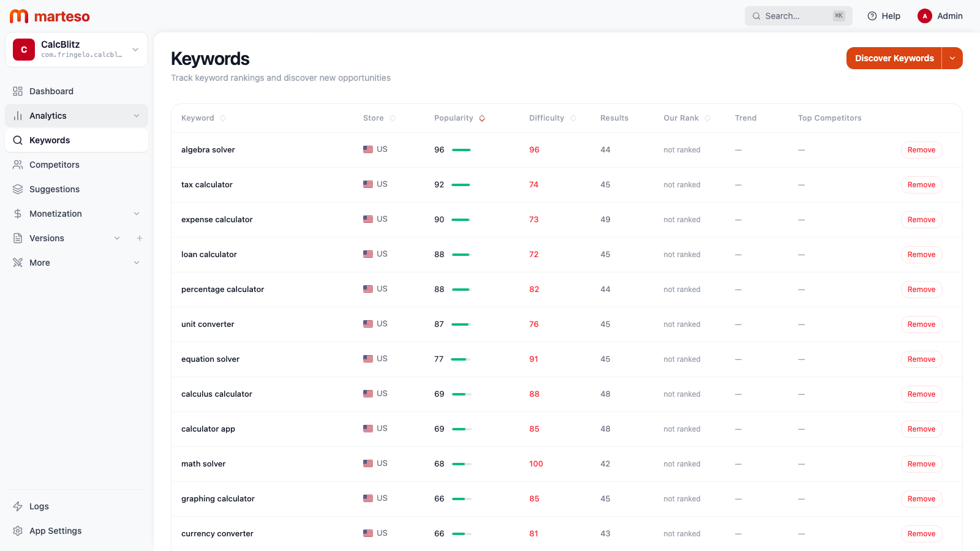Remove the expense calculator keyword
980x551 pixels.
(x=921, y=220)
